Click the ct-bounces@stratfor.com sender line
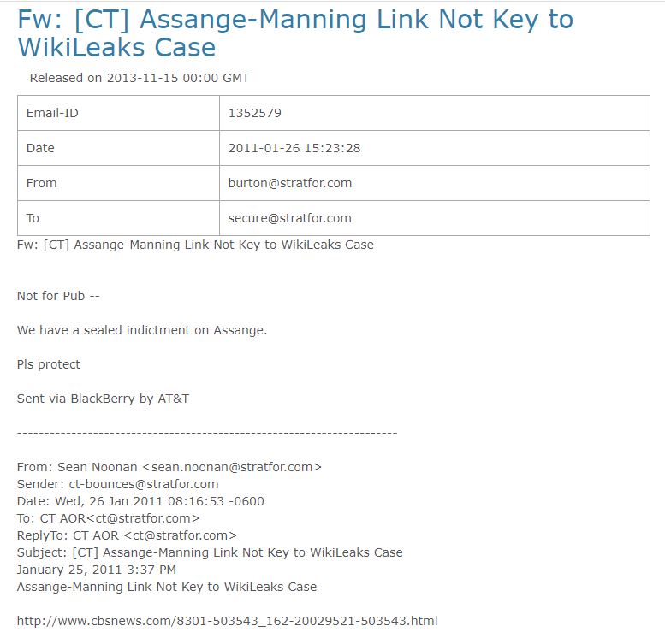The image size is (665, 644). pos(117,484)
